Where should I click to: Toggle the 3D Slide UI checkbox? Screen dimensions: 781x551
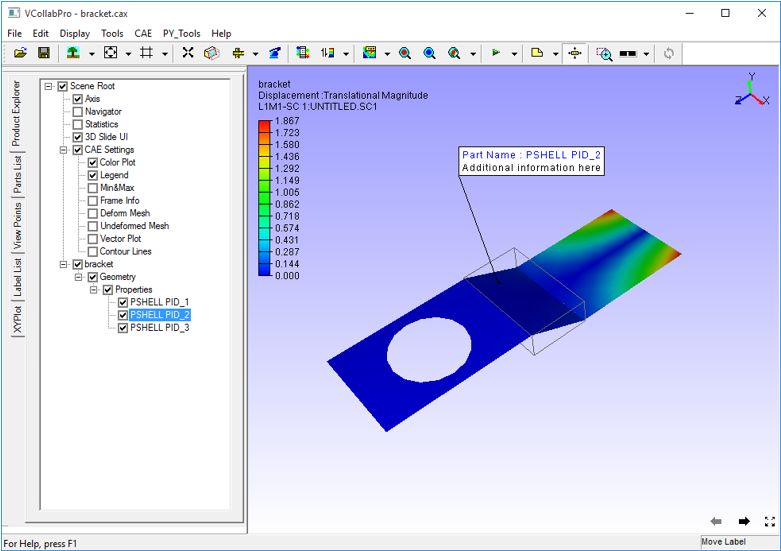(x=78, y=137)
